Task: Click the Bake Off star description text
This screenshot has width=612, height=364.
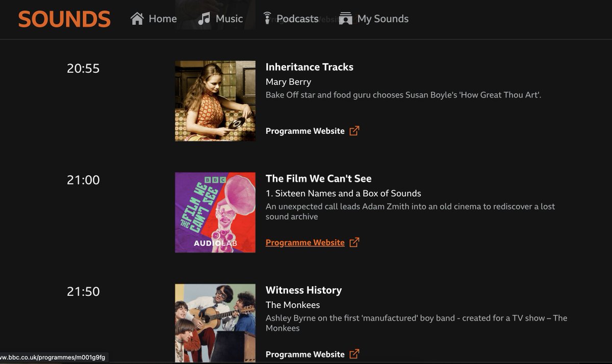Action: 403,95
